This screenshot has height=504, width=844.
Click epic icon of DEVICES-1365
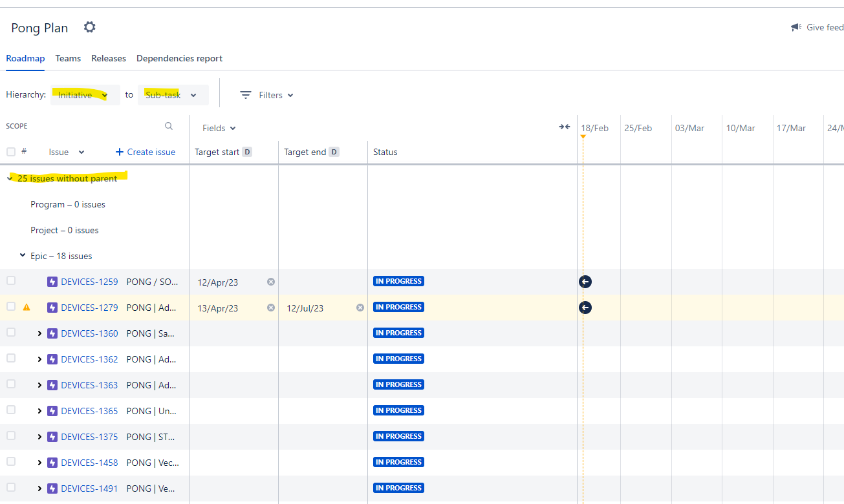pos(52,411)
